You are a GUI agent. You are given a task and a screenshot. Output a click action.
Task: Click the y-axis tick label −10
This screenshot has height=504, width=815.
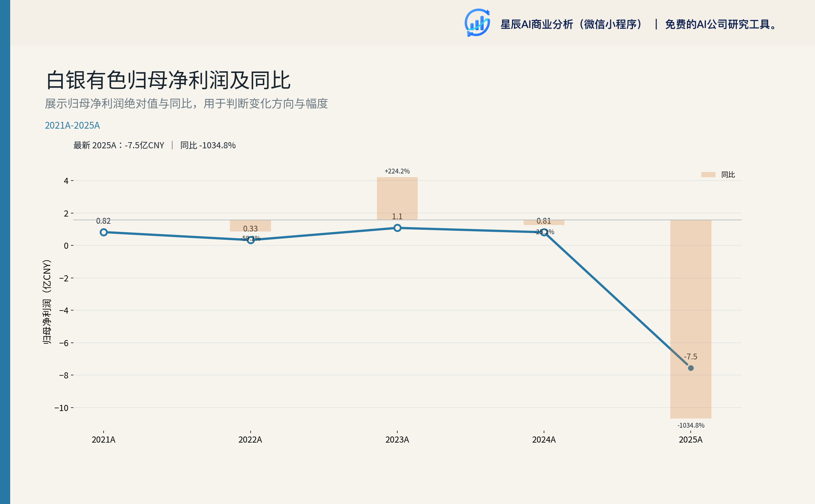(61, 408)
